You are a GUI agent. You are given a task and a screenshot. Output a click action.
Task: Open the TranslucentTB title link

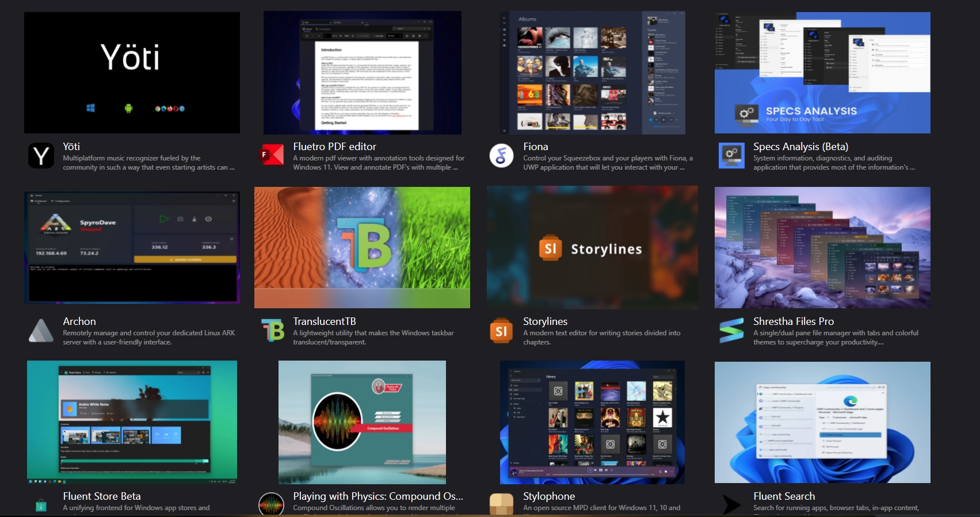click(x=325, y=321)
